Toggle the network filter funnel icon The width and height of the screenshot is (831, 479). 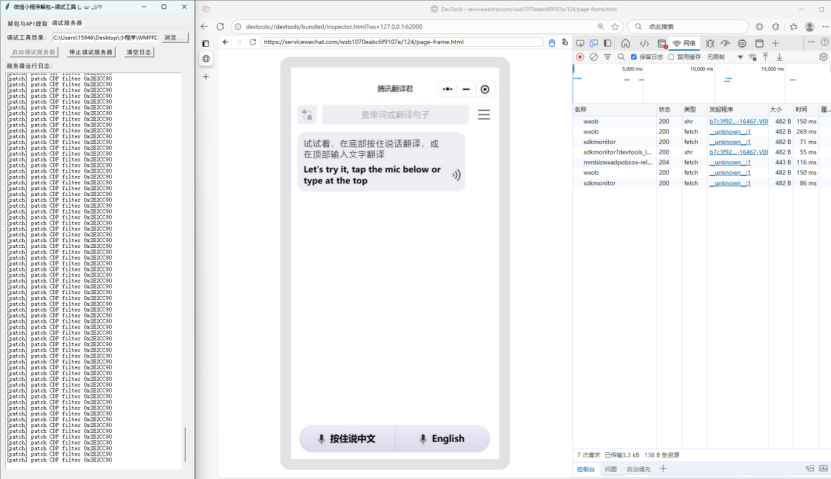(x=607, y=57)
